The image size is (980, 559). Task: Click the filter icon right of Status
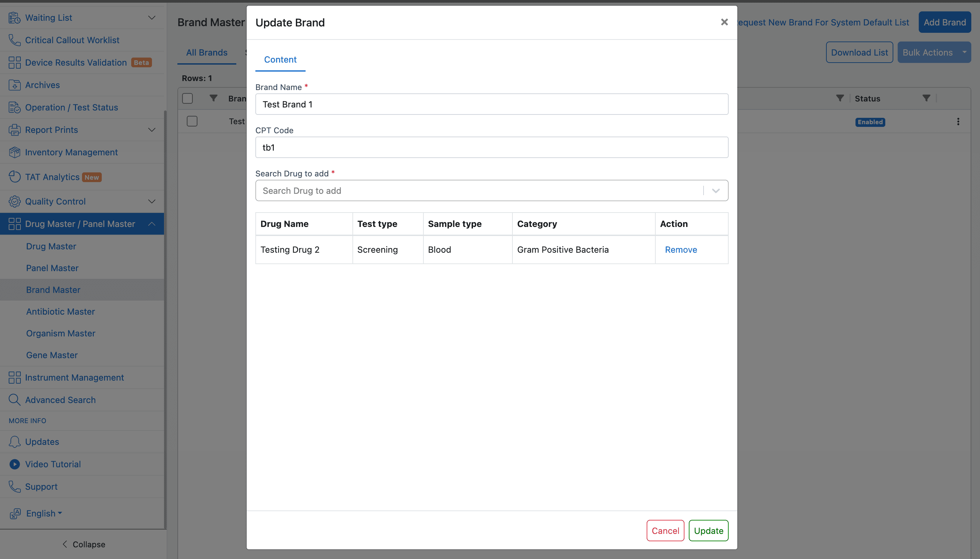point(926,98)
